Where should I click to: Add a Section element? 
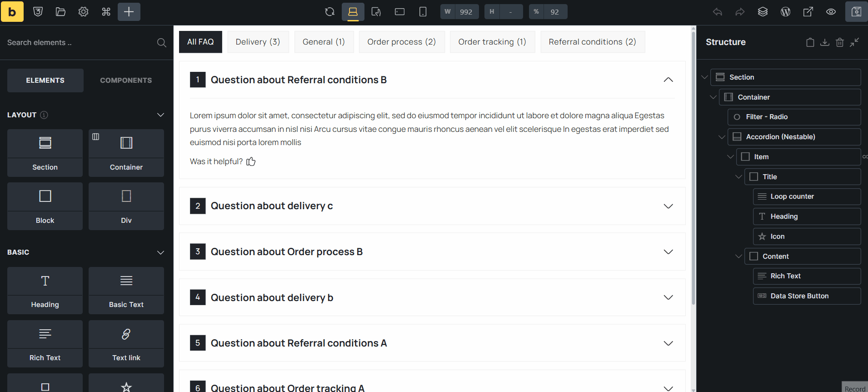click(x=45, y=153)
